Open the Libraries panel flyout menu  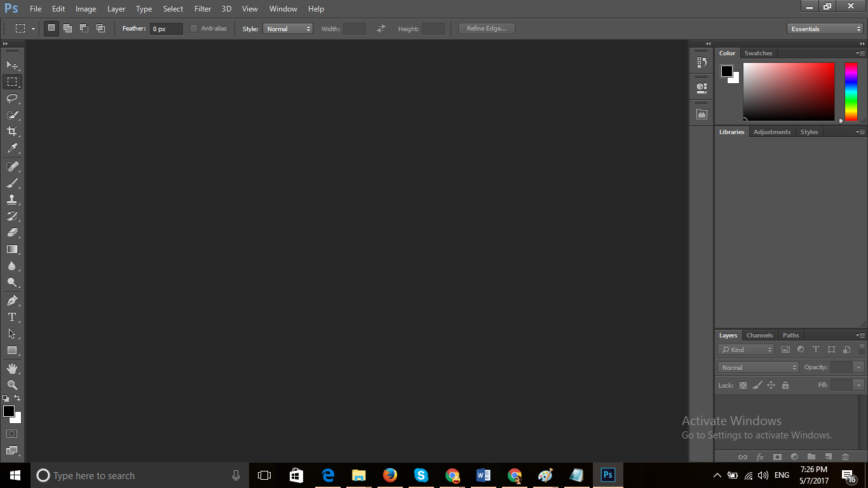[860, 132]
